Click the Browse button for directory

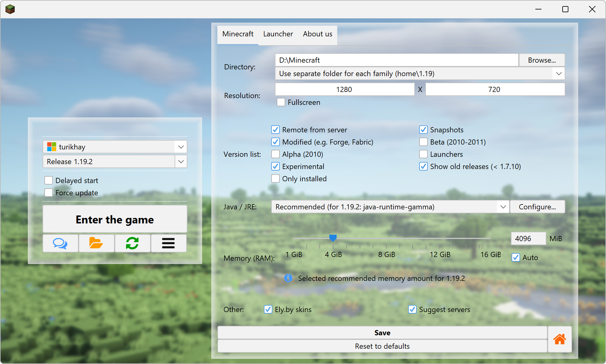pos(542,60)
